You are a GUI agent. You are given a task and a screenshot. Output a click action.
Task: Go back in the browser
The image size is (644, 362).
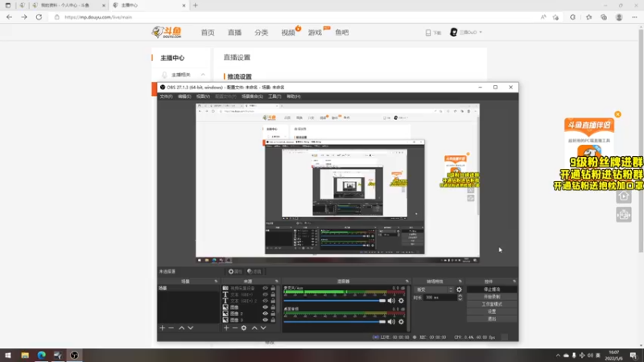(x=9, y=17)
